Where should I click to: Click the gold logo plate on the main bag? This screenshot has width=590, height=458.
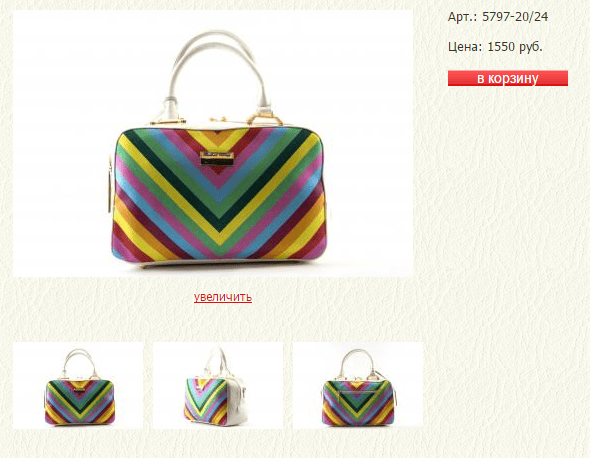pyautogui.click(x=217, y=158)
